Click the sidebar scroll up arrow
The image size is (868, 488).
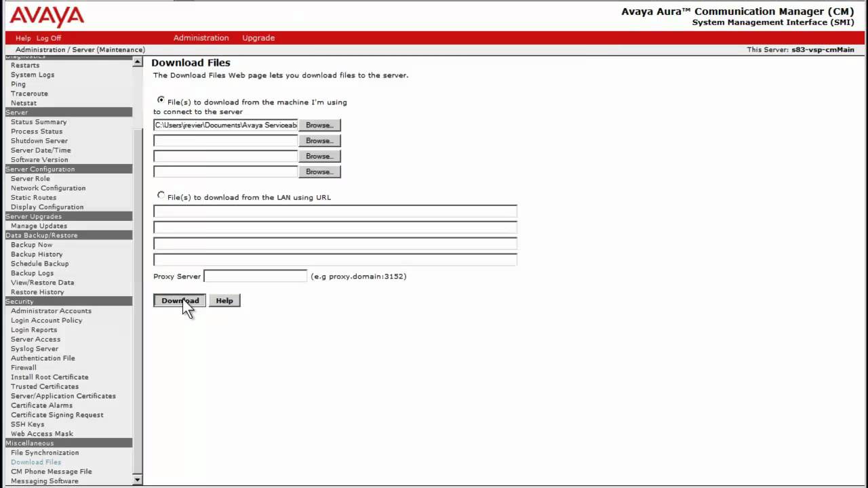138,62
